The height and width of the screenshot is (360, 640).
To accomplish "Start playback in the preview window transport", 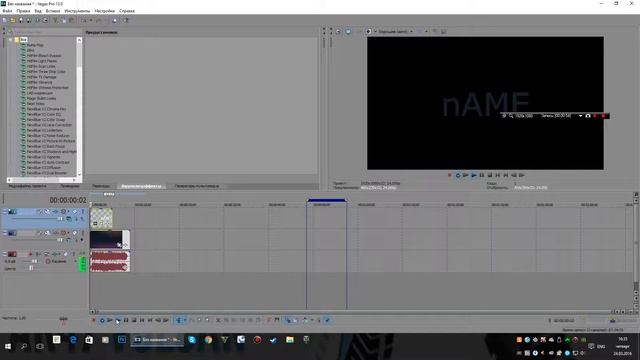I will [x=473, y=175].
